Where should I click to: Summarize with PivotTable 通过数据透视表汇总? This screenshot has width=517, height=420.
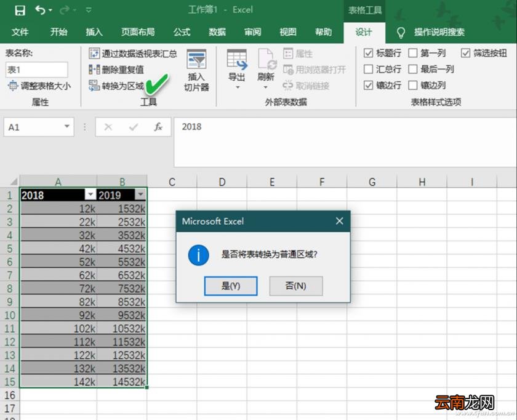pyautogui.click(x=133, y=54)
